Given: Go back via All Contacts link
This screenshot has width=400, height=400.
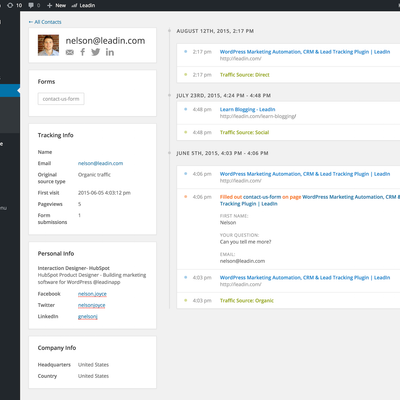Looking at the screenshot, I should pyautogui.click(x=45, y=22).
